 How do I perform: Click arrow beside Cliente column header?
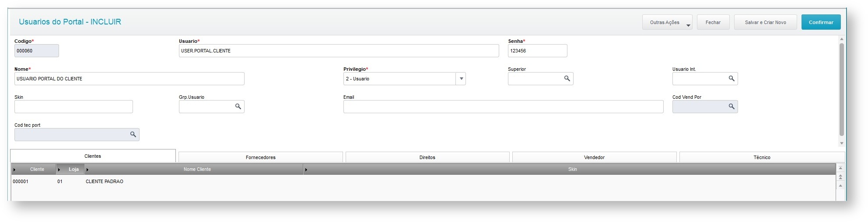coord(14,170)
